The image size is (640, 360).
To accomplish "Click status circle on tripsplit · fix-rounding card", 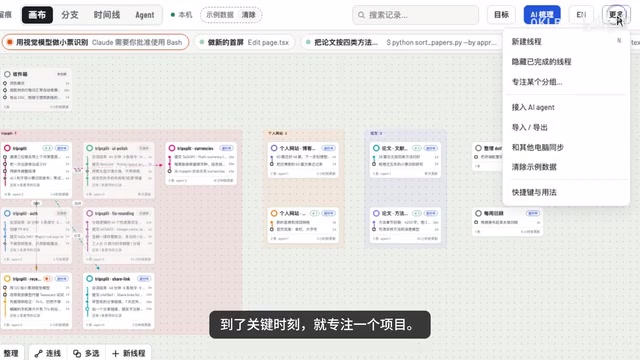I will (89, 213).
